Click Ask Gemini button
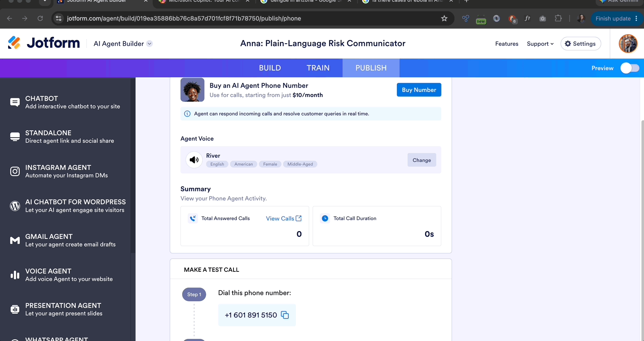Viewport: 644px width, 341px height. coord(619,2)
